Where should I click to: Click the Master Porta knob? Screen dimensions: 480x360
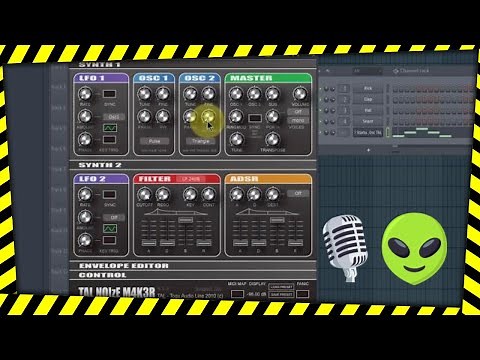(272, 117)
